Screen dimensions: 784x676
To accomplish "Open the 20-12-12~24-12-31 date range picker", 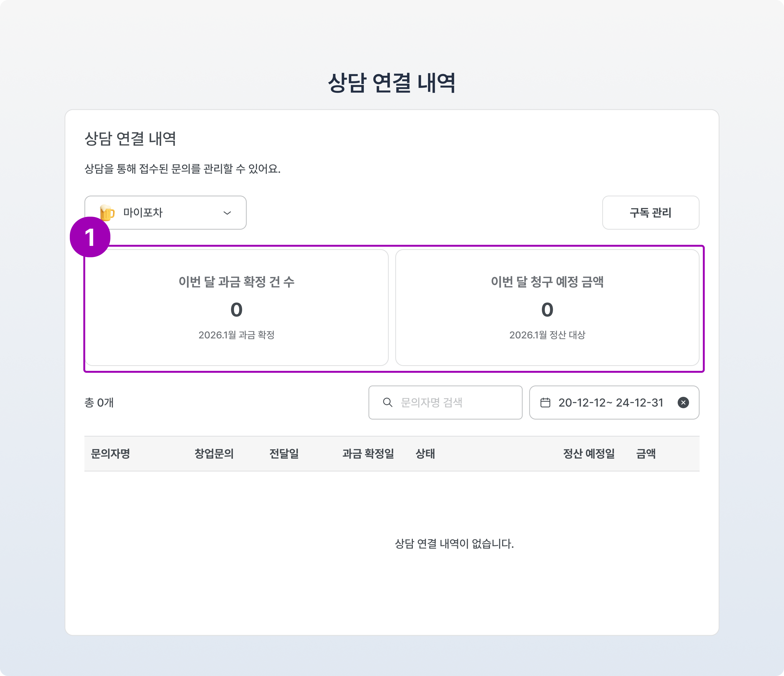I will (610, 403).
